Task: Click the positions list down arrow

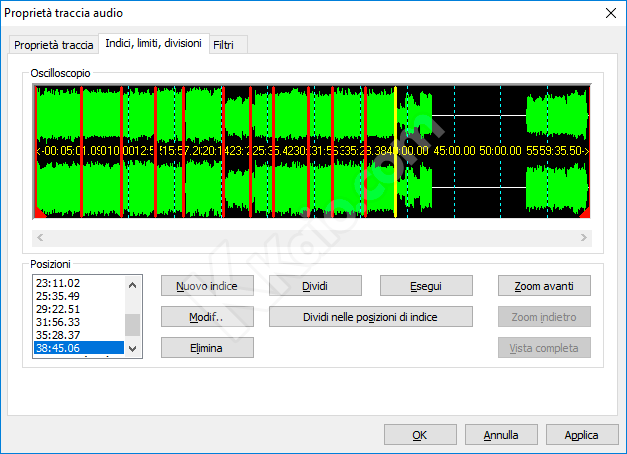Action: point(133,348)
